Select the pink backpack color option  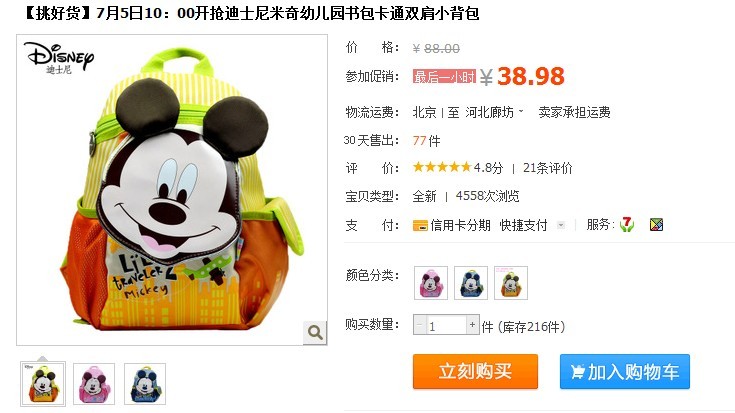431,283
